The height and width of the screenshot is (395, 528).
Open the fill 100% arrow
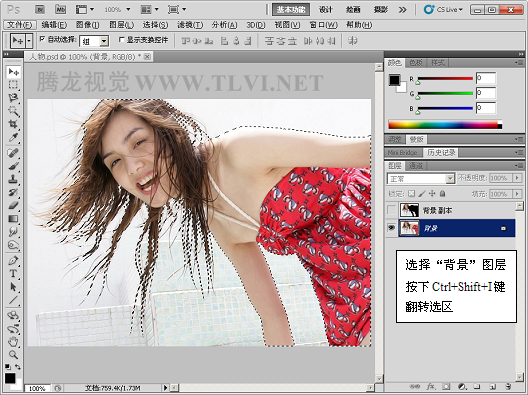coord(517,194)
